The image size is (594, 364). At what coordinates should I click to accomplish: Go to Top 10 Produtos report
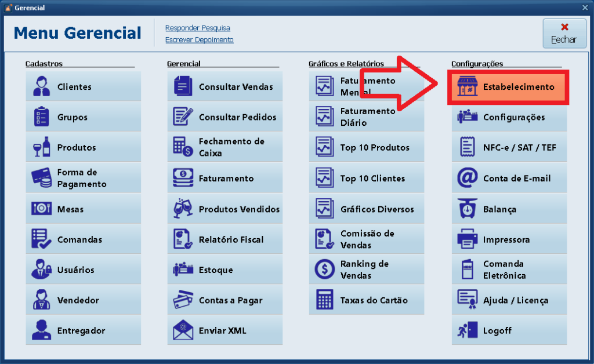pos(366,148)
